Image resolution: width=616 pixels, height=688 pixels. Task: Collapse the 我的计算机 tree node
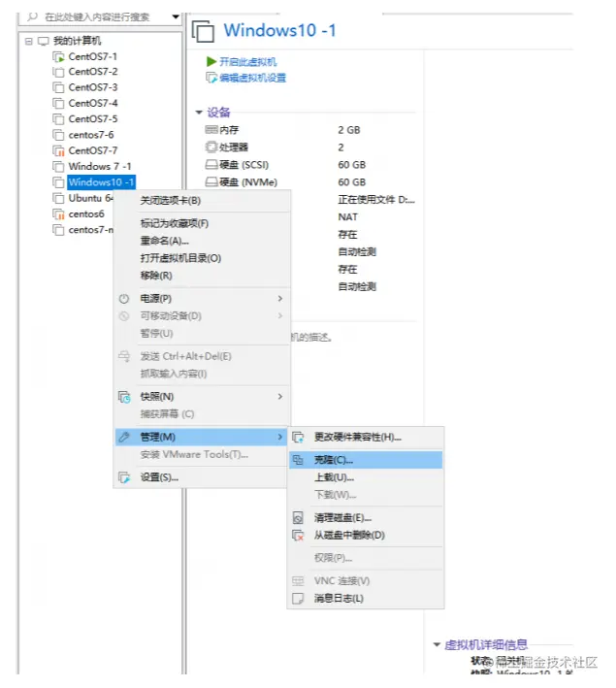(x=28, y=42)
